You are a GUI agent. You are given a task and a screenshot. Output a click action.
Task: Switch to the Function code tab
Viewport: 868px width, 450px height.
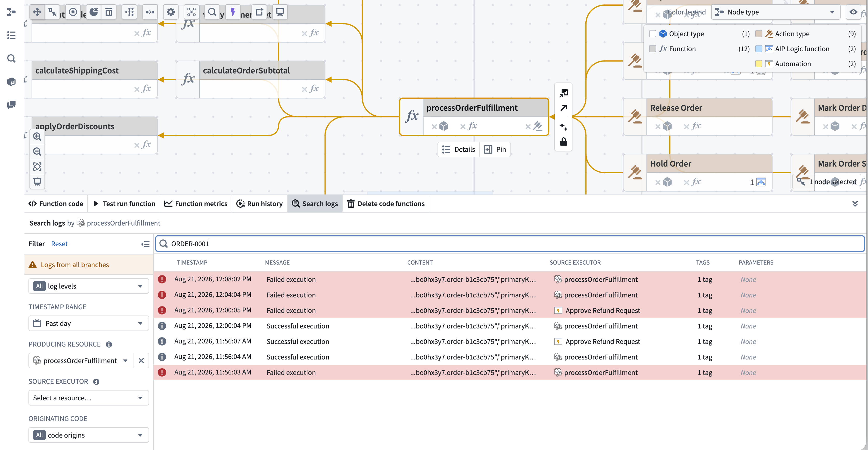56,204
